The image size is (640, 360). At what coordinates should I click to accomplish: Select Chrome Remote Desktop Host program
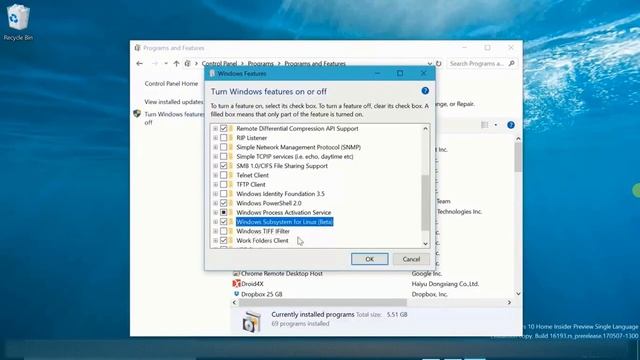[x=282, y=273]
